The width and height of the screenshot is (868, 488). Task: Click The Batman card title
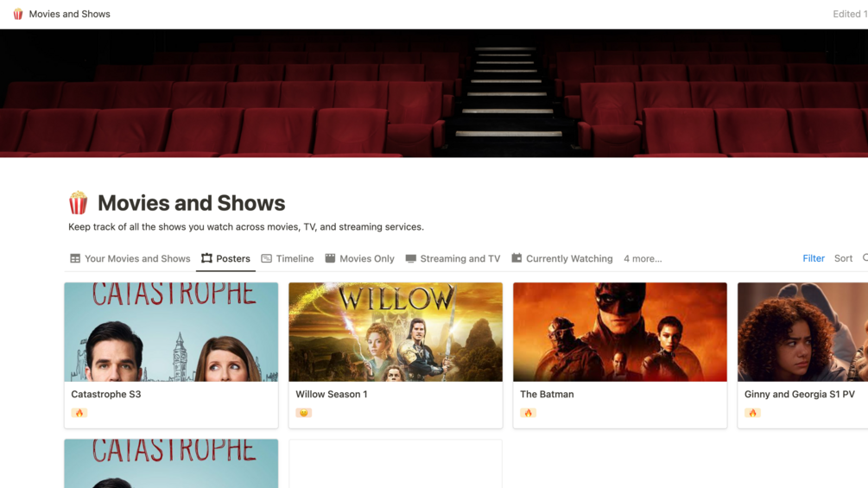click(547, 394)
